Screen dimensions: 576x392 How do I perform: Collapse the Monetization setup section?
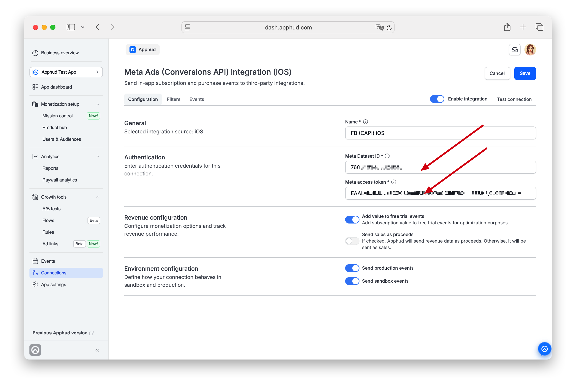click(98, 104)
